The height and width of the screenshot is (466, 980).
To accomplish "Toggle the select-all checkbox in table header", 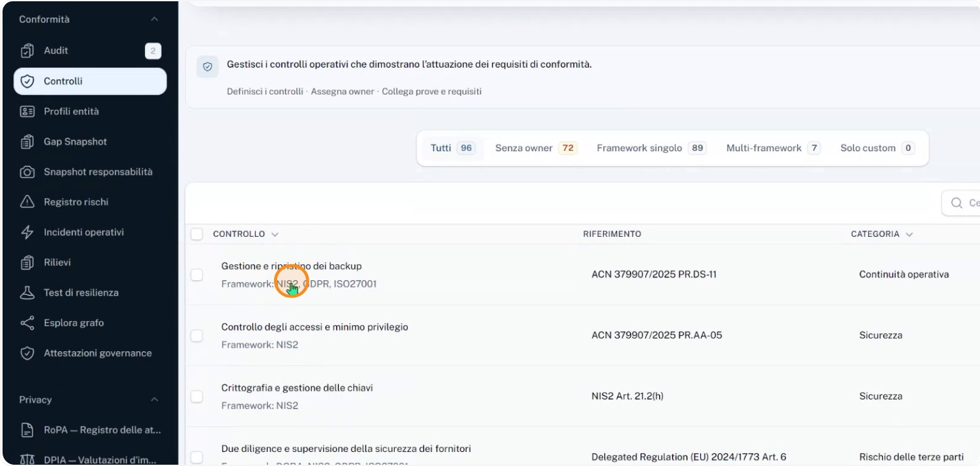I will coord(197,234).
